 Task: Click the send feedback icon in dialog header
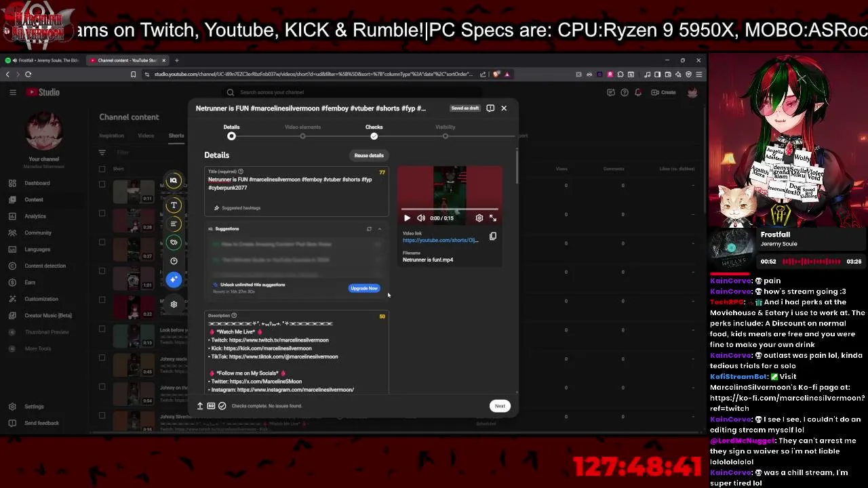point(490,108)
